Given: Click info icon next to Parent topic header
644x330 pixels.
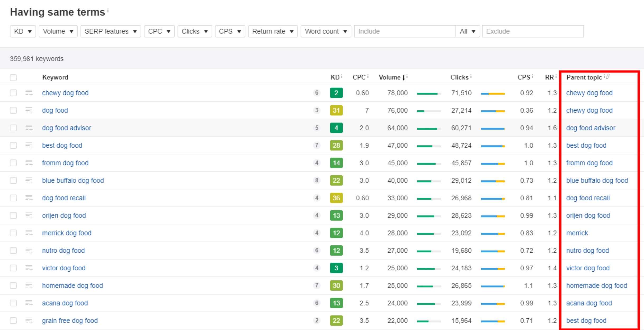Looking at the screenshot, I should (604, 76).
